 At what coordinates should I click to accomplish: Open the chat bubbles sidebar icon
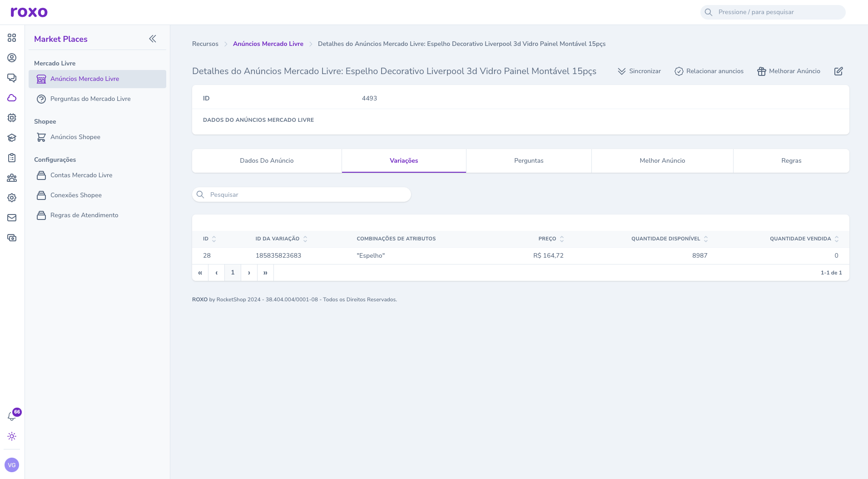(x=12, y=78)
